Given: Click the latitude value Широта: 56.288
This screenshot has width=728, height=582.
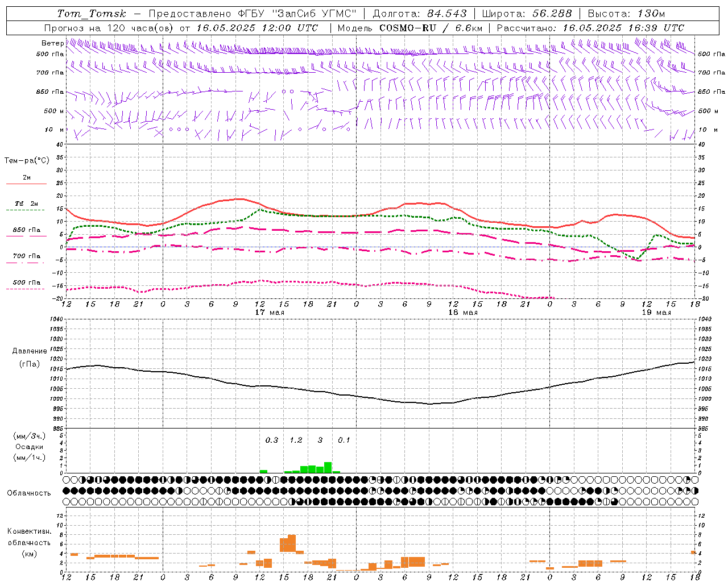Looking at the screenshot, I should tap(528, 14).
